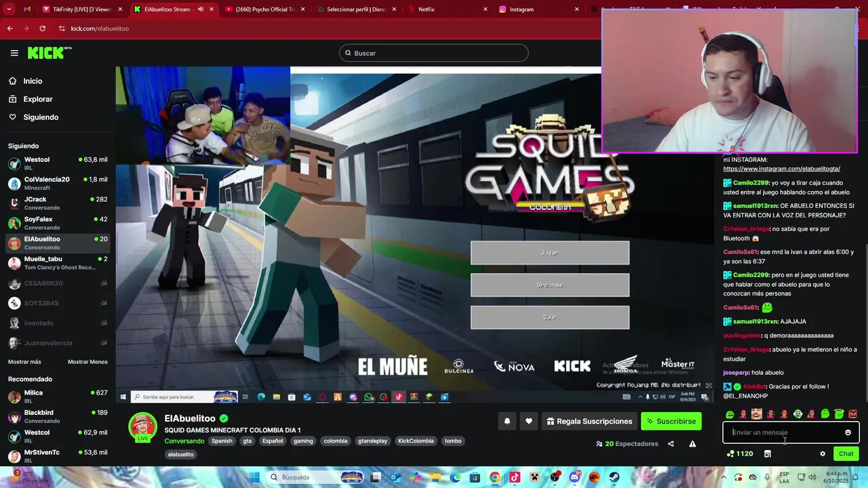
Task: Click the Enviar un mensaje chat input
Action: [783, 432]
